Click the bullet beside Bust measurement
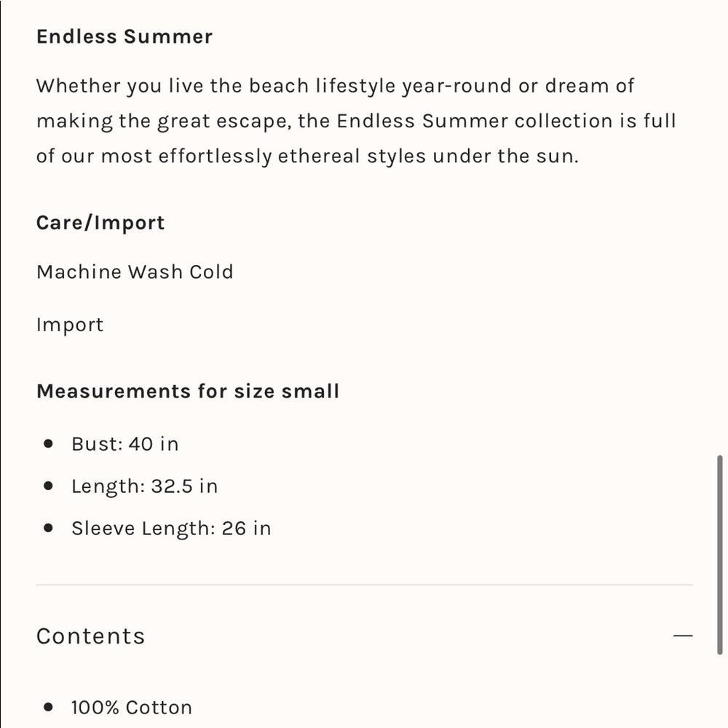The width and height of the screenshot is (728, 728). 49,443
